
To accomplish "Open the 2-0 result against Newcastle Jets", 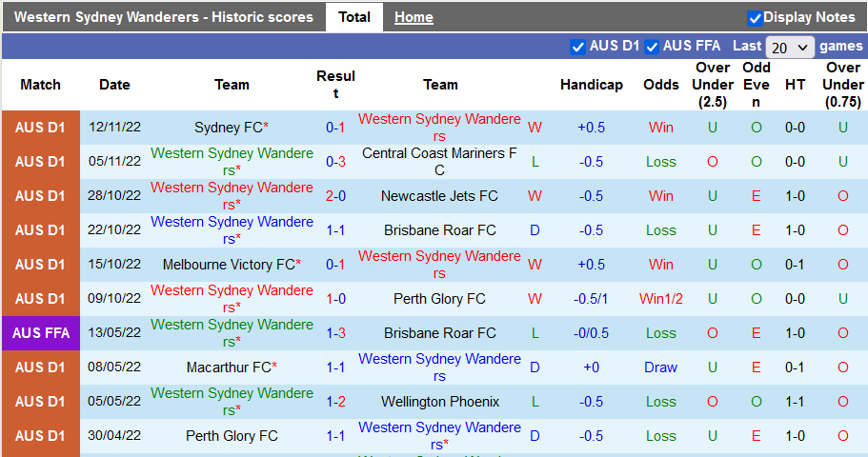I will (x=335, y=196).
